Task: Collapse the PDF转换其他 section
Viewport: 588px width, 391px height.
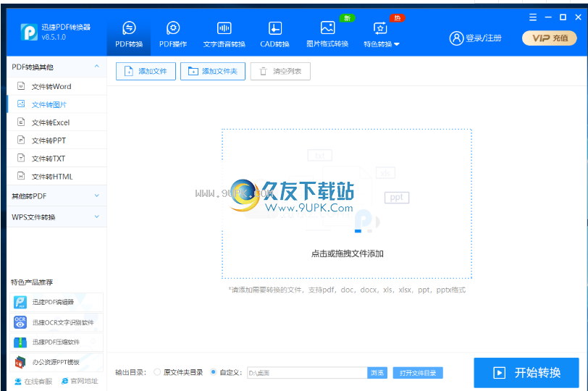Action: pos(56,67)
